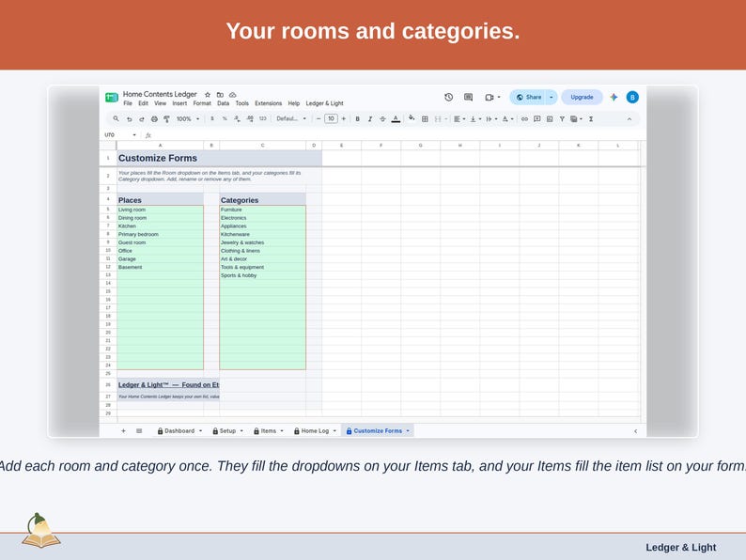This screenshot has height=560, width=746.
Task: Switch to the Items sheet tab
Action: click(269, 431)
